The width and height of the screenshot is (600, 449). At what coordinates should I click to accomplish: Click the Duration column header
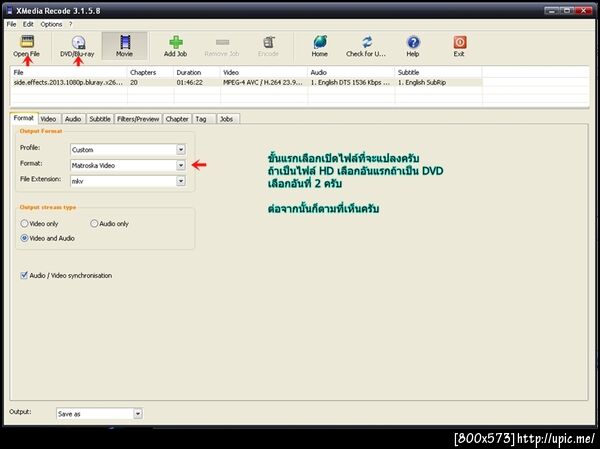pyautogui.click(x=197, y=72)
